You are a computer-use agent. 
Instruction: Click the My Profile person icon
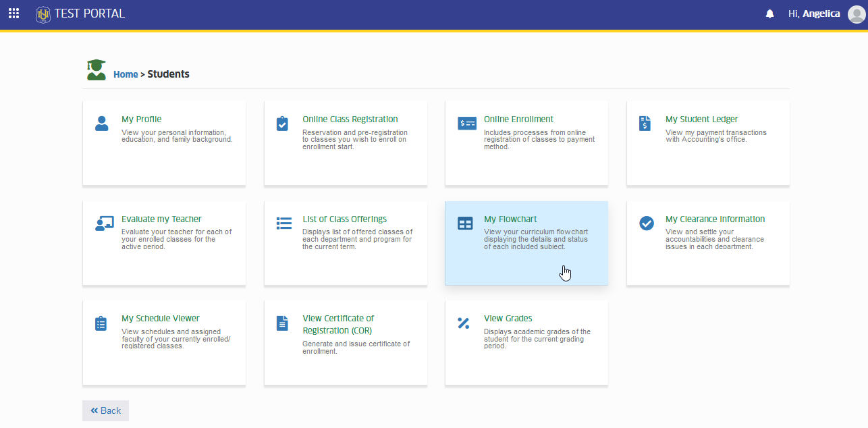coord(102,124)
